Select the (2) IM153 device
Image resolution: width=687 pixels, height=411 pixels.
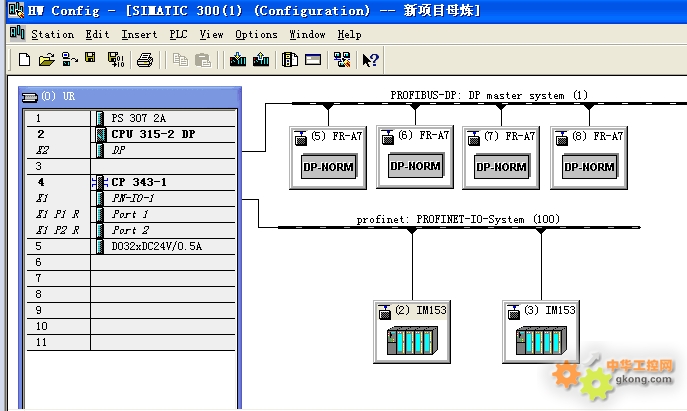coord(412,332)
